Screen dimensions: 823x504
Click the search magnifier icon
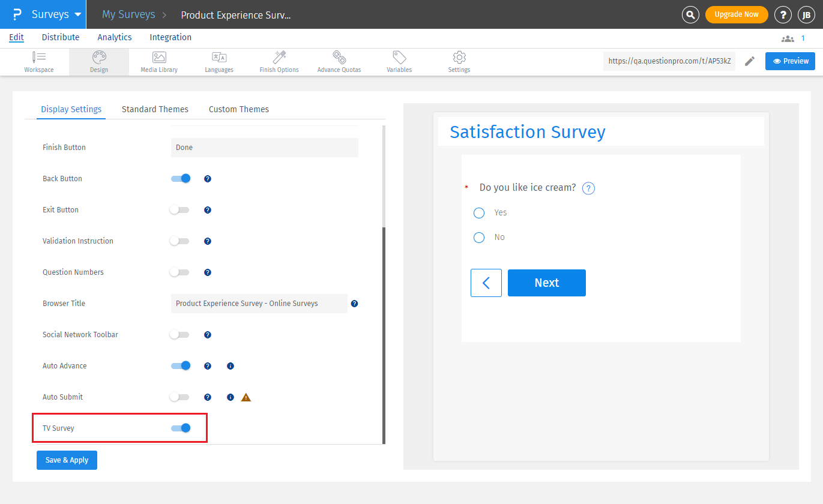pos(691,14)
